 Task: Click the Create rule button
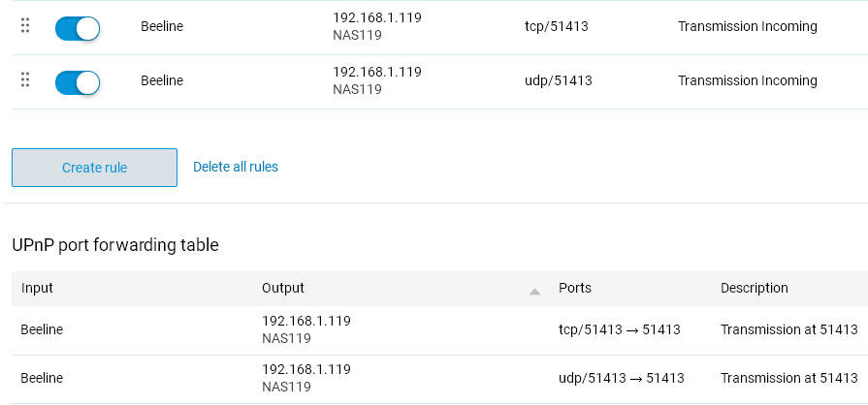tap(95, 168)
